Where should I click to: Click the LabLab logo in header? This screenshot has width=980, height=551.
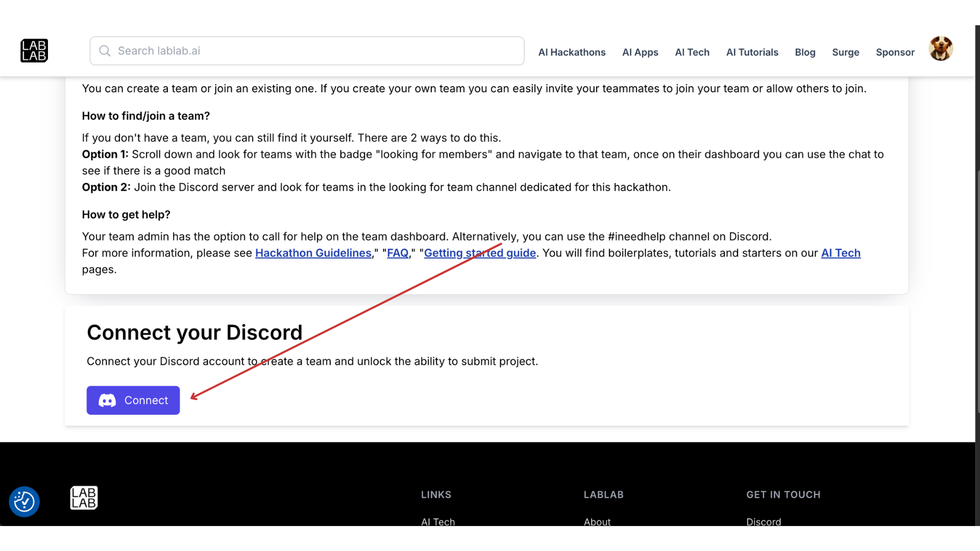click(x=34, y=51)
